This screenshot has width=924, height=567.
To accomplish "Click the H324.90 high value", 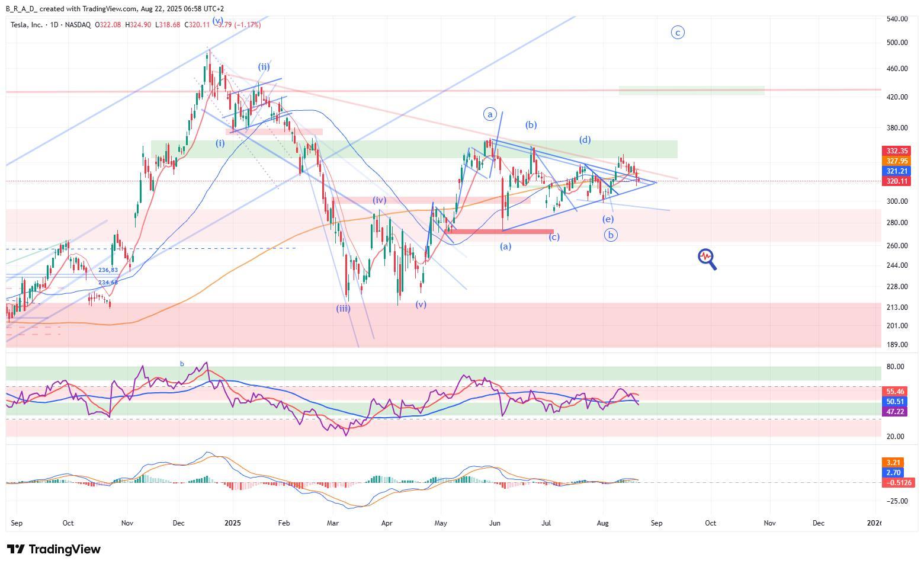I will pos(139,25).
